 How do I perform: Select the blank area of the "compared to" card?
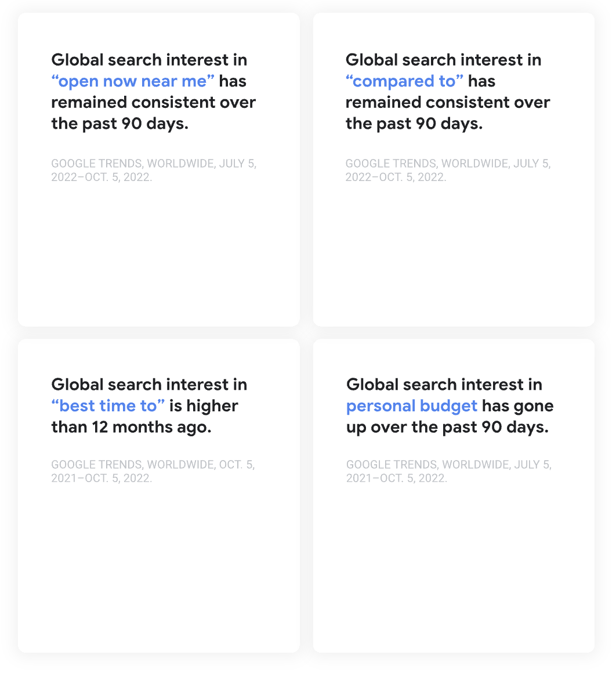click(454, 255)
